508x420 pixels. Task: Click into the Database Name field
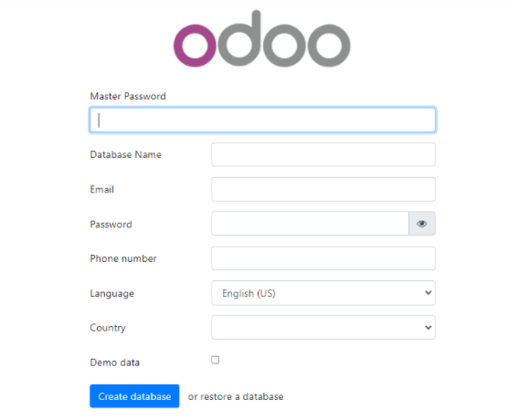click(x=323, y=154)
